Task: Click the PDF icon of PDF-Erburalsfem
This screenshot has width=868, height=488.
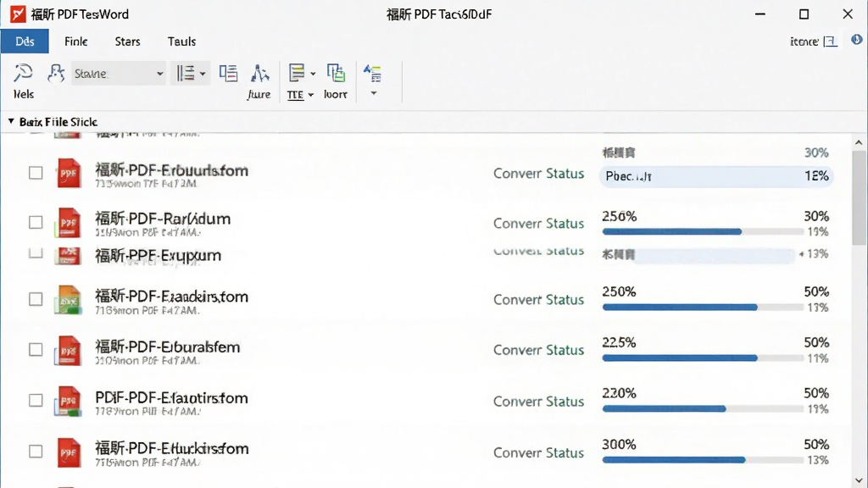Action: pyautogui.click(x=68, y=350)
